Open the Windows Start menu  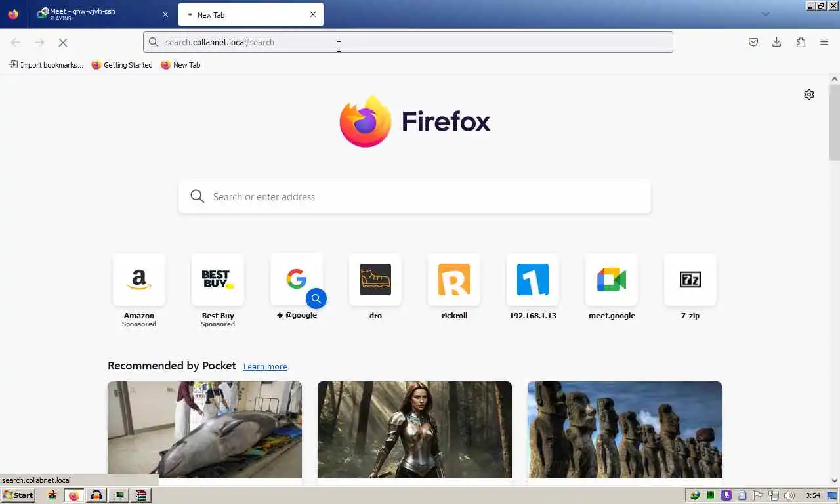(18, 495)
